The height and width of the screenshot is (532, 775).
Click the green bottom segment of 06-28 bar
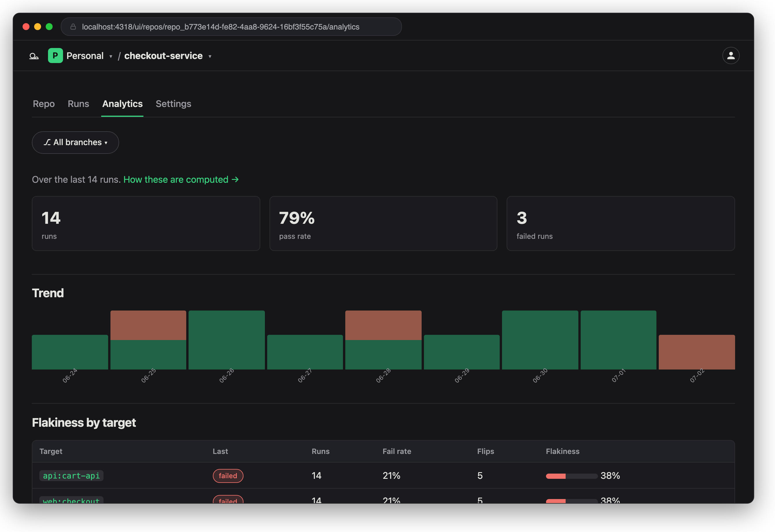click(x=383, y=355)
